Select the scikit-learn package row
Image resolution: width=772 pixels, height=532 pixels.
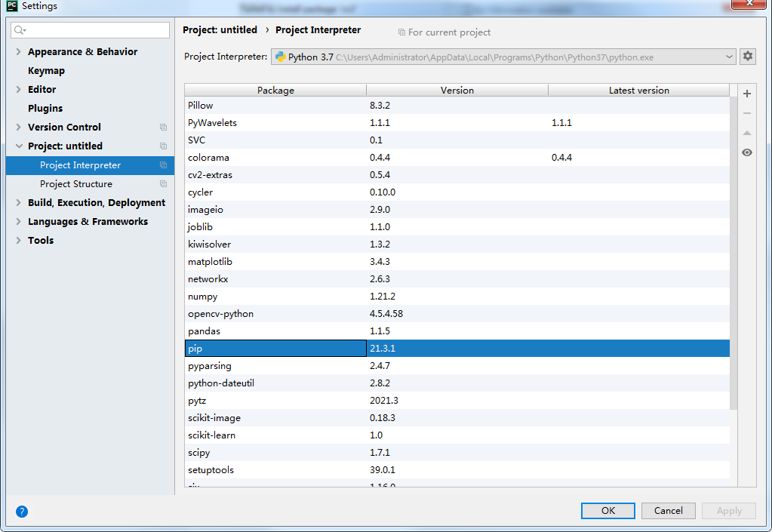[x=457, y=435]
